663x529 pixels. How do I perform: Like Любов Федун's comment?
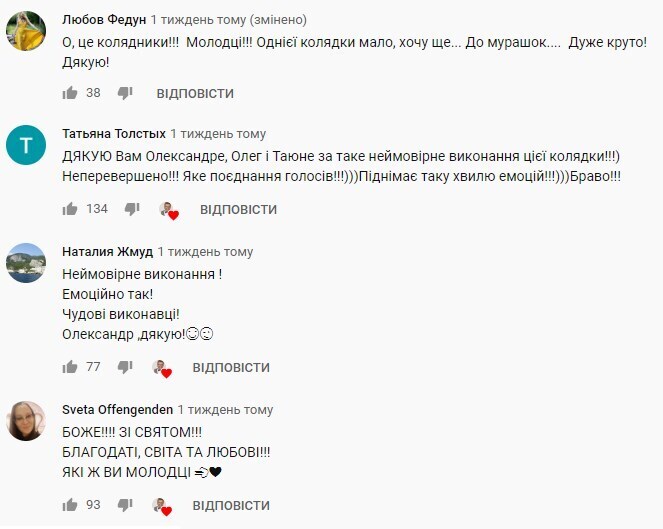pos(70,93)
